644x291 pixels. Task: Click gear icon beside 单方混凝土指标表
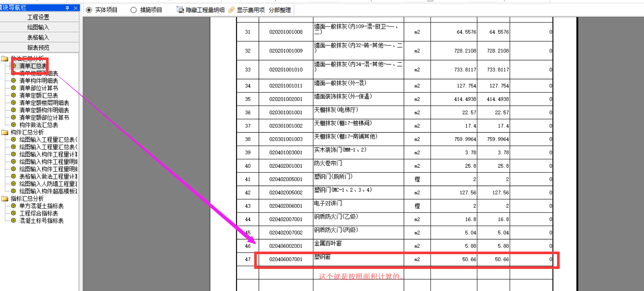13,206
